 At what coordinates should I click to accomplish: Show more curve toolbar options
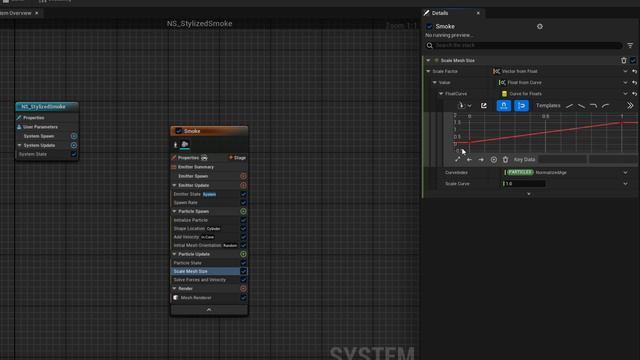tap(630, 106)
